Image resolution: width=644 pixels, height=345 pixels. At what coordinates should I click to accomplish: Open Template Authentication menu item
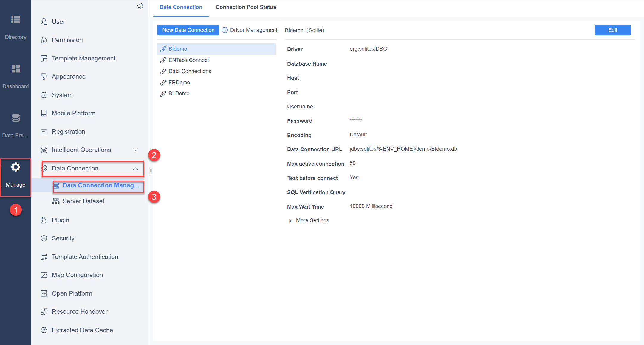pos(85,257)
